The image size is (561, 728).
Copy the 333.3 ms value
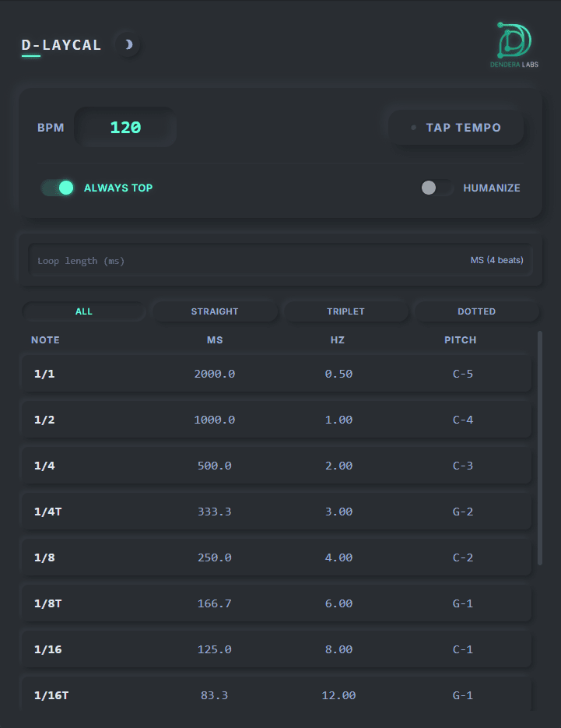click(215, 512)
